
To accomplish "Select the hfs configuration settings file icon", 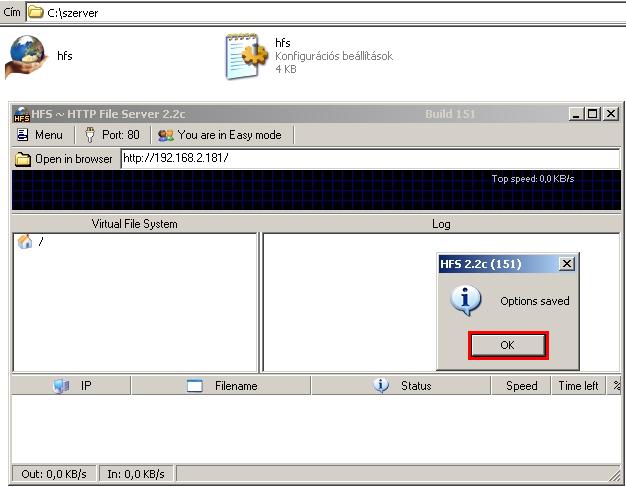I will [247, 56].
